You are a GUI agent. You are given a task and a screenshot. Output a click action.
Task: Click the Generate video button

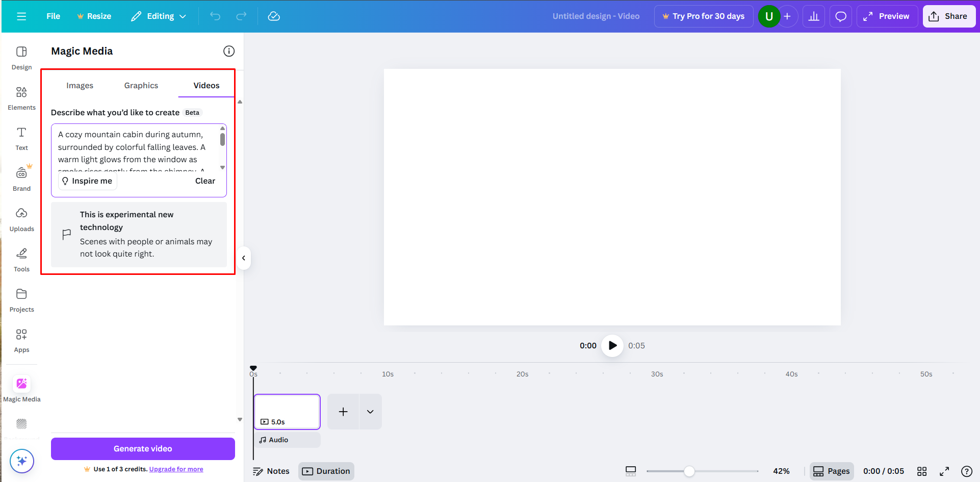click(x=142, y=448)
